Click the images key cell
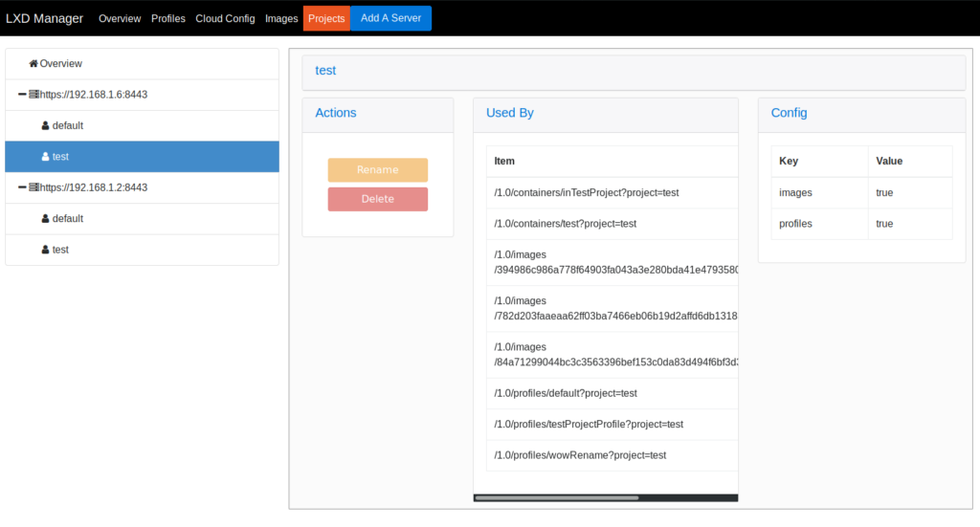980x527 pixels. (819, 193)
